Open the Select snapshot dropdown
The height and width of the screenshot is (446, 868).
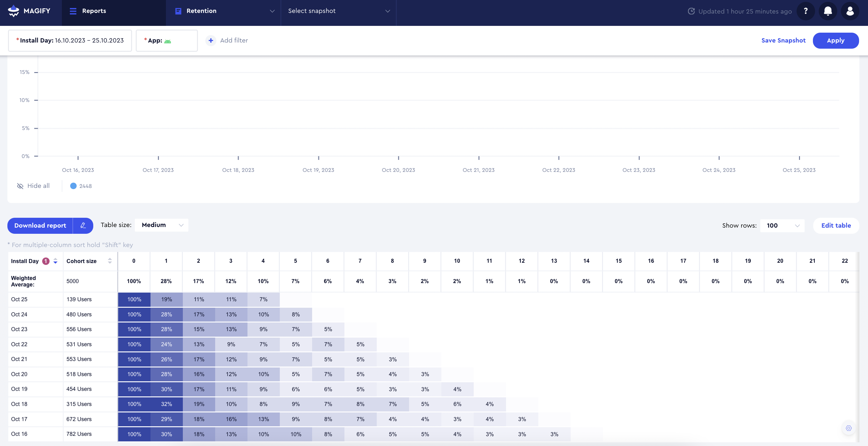pos(338,11)
